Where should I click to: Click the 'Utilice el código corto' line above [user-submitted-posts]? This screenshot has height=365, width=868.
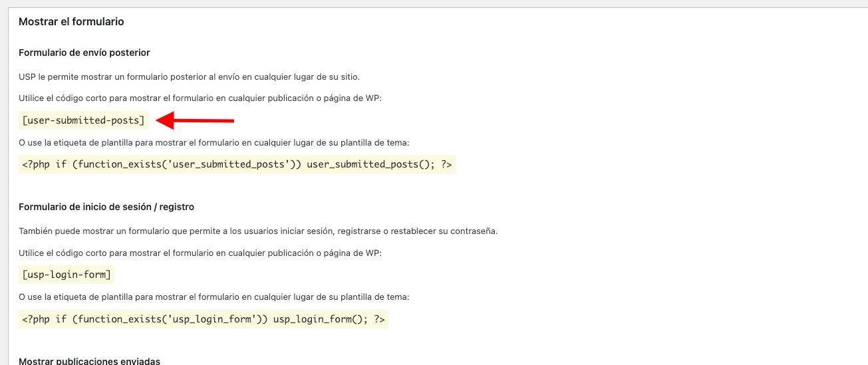200,98
